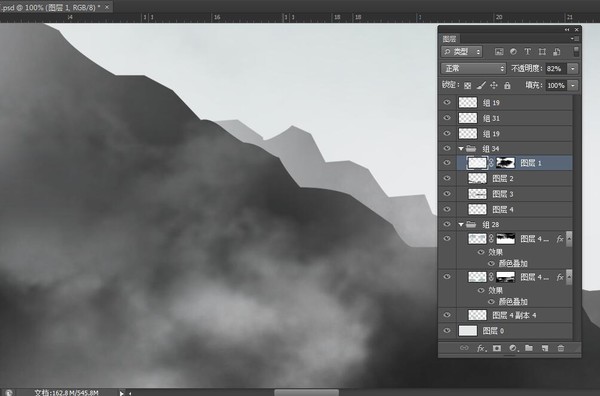Click the 图层 1 layer mask thumbnail
600x396 pixels.
pyautogui.click(x=505, y=163)
